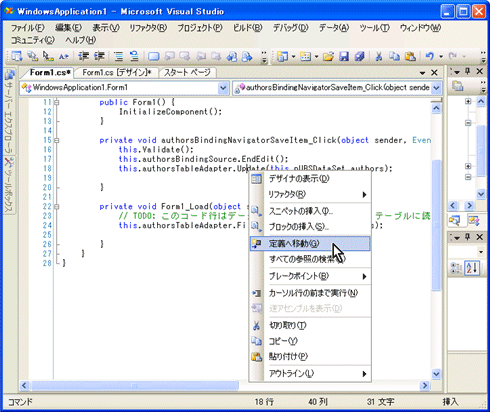This screenshot has height=412, width=490.
Task: Click the Save All toolbar icon
Action: (359, 56)
